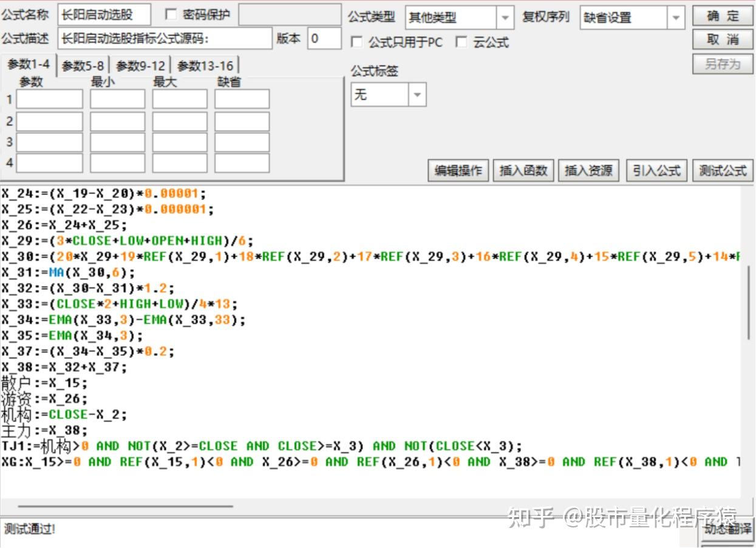The image size is (756, 548).
Task: Click the 公式名称 field containing 长阳启动选股
Action: 104,16
